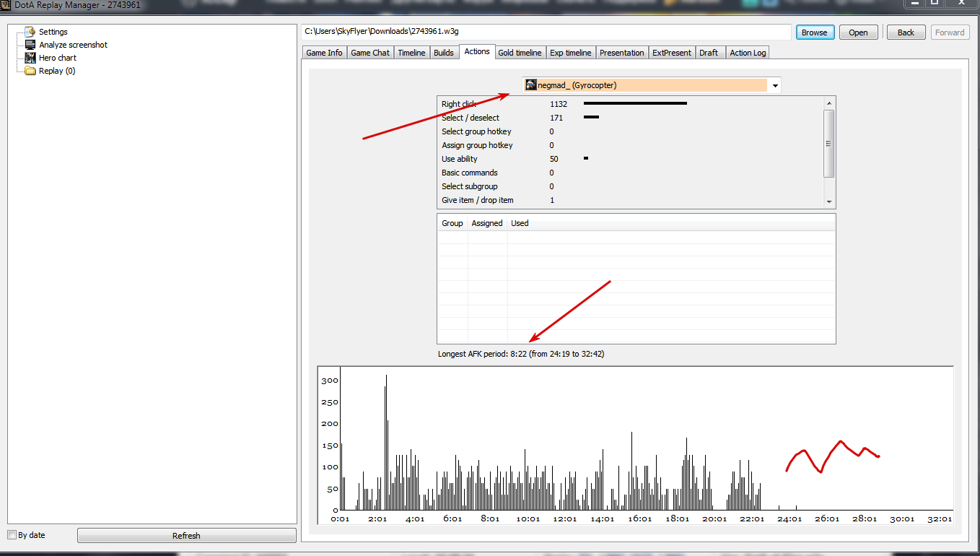The width and height of the screenshot is (980, 556).
Task: Select the Analyze screenshot icon
Action: [x=30, y=45]
